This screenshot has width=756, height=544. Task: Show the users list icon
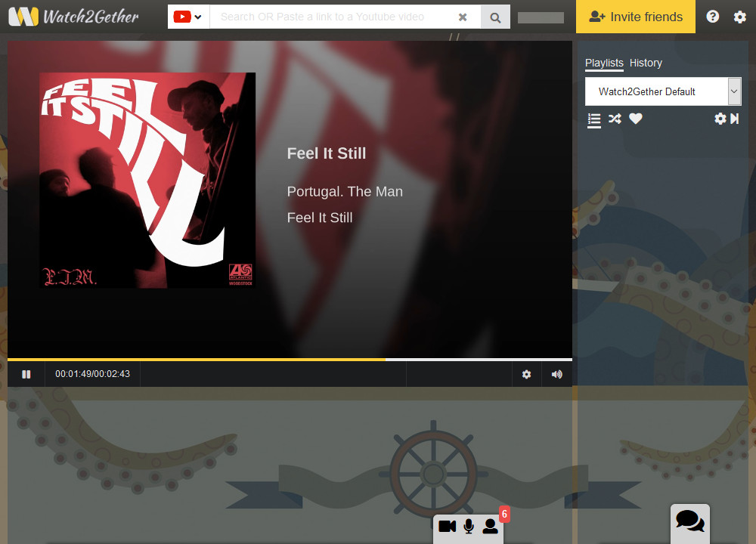(491, 526)
